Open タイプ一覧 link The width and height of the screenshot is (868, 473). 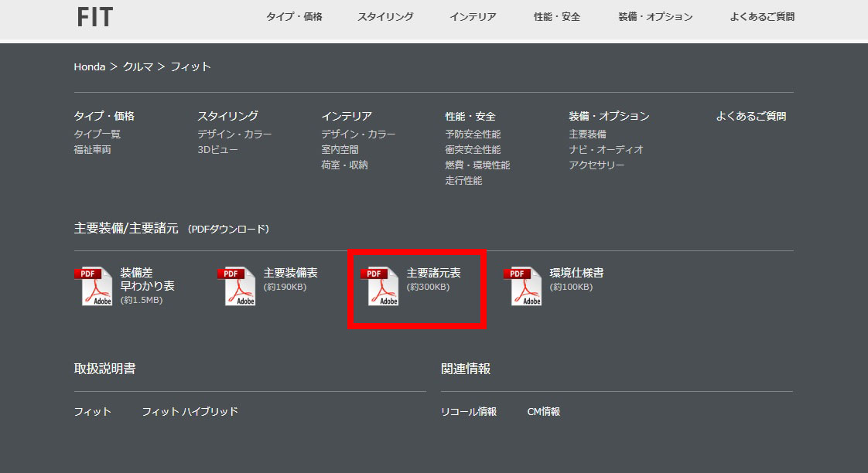click(97, 134)
